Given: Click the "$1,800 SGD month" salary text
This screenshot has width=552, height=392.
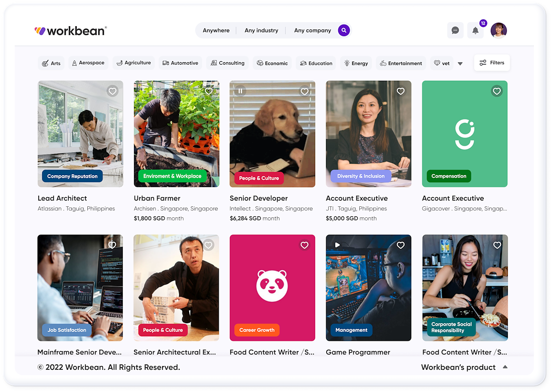Looking at the screenshot, I should pos(159,218).
